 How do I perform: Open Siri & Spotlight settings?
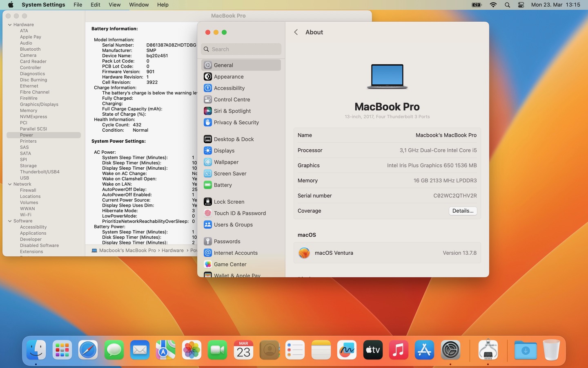pos(232,111)
